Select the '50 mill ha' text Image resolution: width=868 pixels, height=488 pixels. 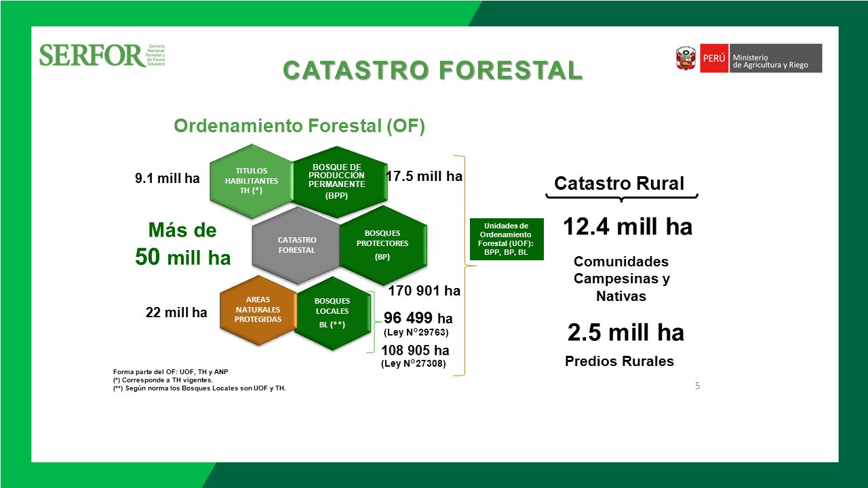[x=183, y=258]
